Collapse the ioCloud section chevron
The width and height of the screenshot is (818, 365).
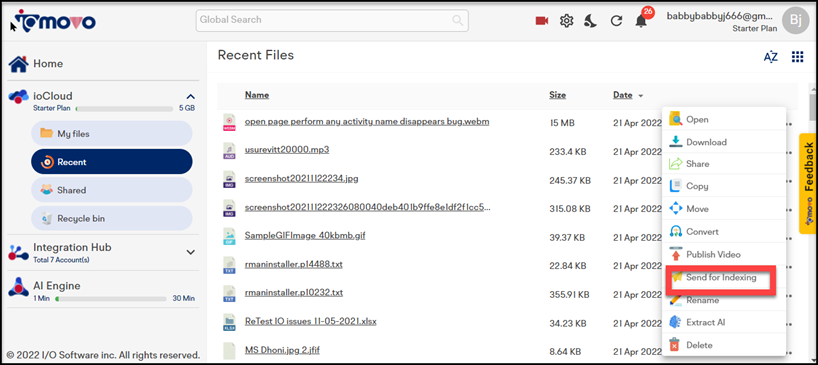(191, 96)
